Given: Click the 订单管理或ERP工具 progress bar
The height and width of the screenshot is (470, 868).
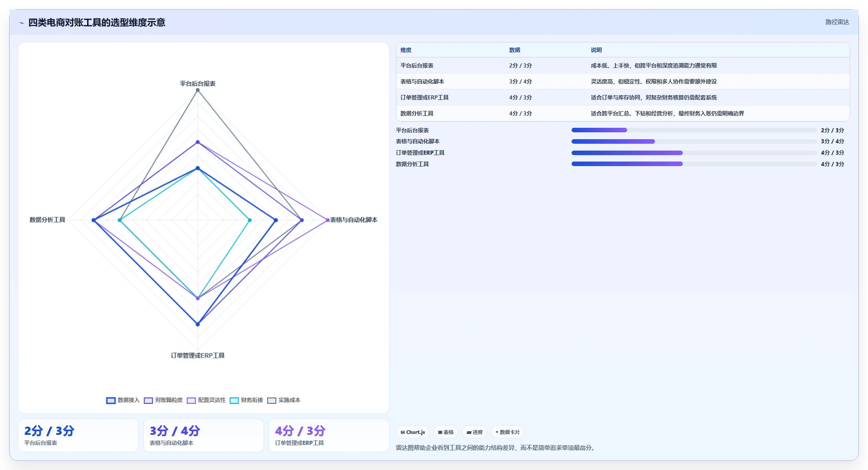Looking at the screenshot, I should pos(694,153).
